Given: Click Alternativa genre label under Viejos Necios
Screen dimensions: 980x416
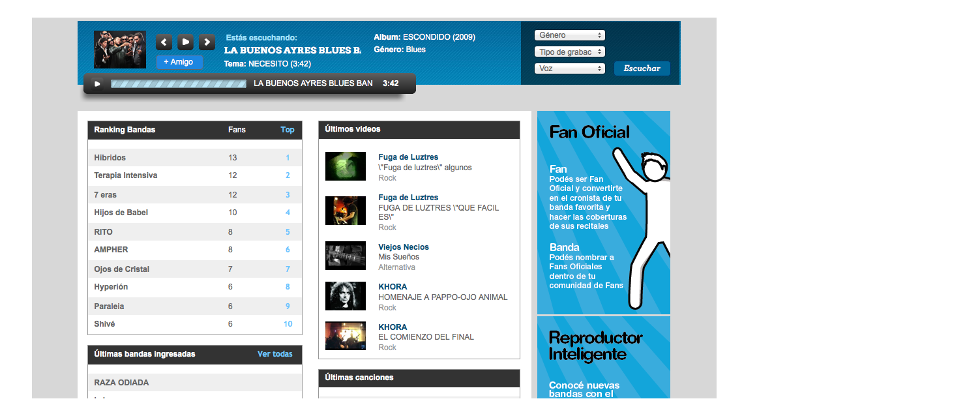Looking at the screenshot, I should 396,267.
